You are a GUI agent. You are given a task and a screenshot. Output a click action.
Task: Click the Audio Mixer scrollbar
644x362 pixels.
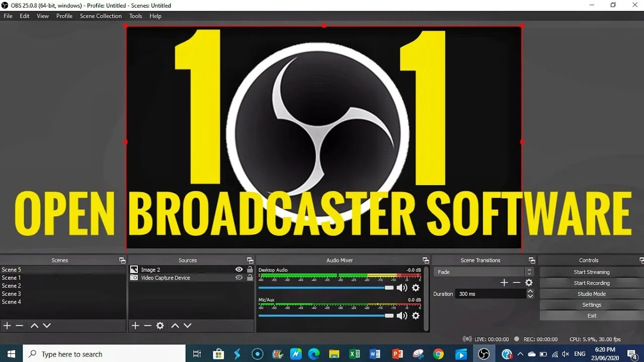[x=427, y=299]
